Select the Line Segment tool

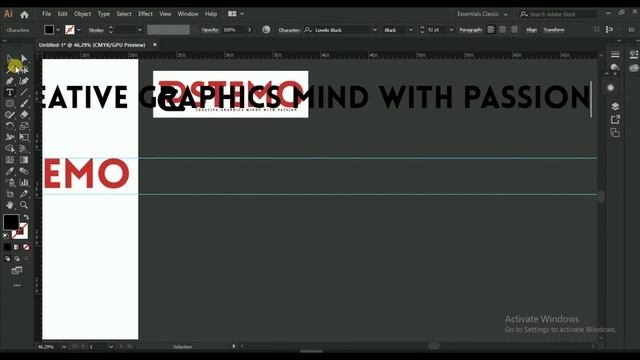tap(24, 92)
